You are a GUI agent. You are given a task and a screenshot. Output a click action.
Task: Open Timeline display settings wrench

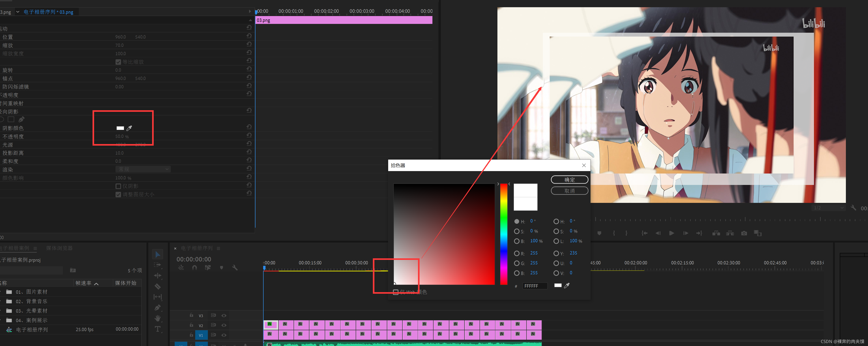pyautogui.click(x=235, y=268)
